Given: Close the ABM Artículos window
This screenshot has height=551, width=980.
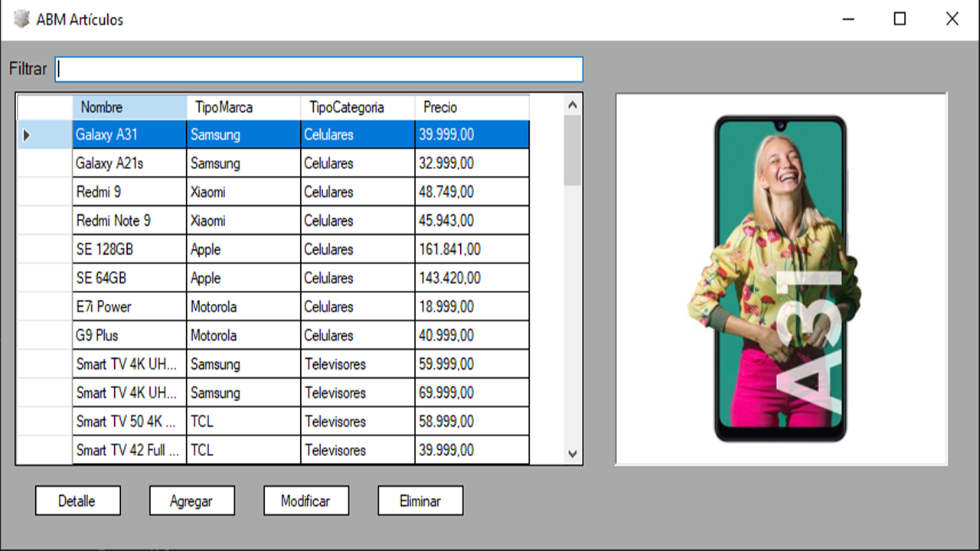Looking at the screenshot, I should 952,19.
